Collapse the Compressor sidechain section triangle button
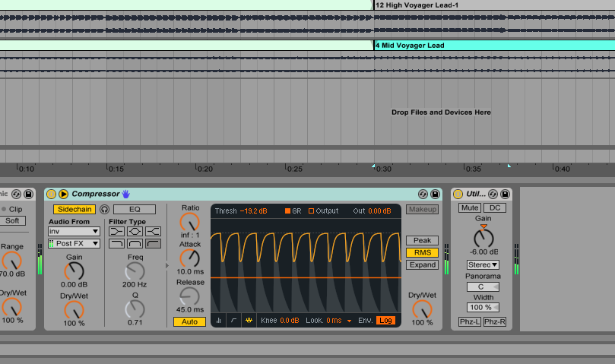Screen dimensions: 615x364 pyautogui.click(x=64, y=195)
